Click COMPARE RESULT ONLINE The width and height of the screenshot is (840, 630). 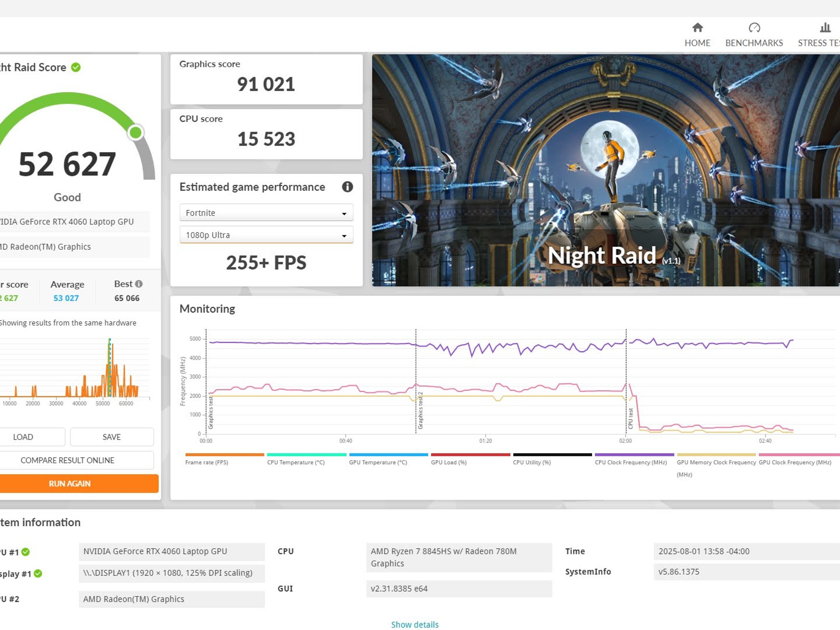coord(67,460)
